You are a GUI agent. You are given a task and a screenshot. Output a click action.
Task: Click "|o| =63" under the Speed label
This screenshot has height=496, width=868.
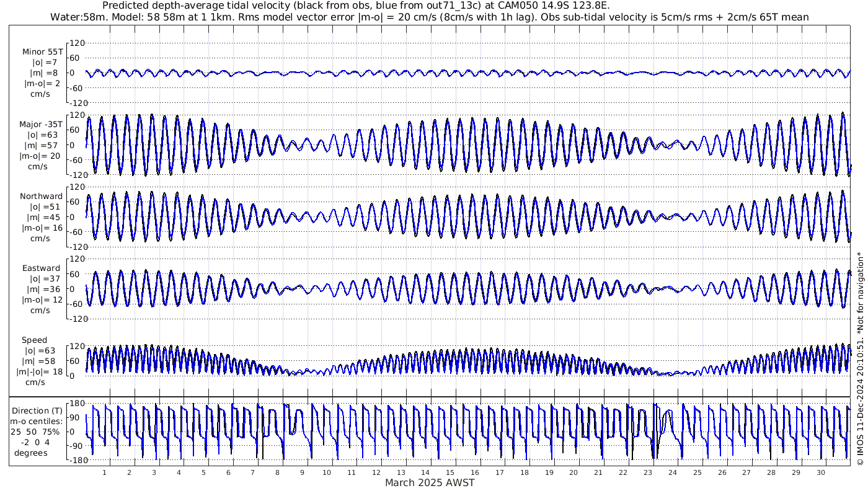pos(40,350)
